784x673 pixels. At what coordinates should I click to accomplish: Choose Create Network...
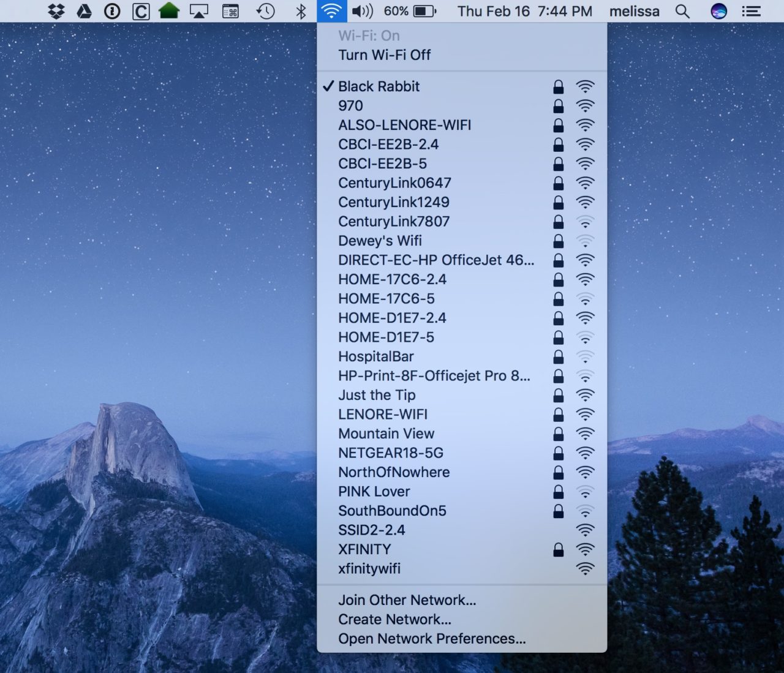coord(462,620)
